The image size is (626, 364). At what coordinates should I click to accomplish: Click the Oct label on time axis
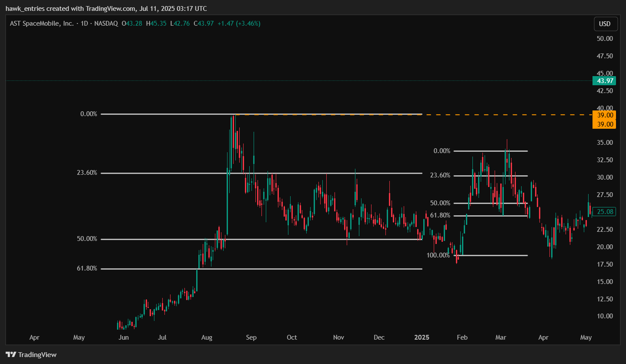pyautogui.click(x=292, y=337)
